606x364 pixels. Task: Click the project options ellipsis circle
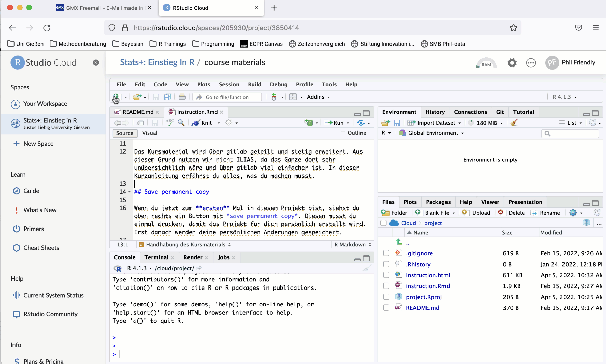tap(531, 63)
